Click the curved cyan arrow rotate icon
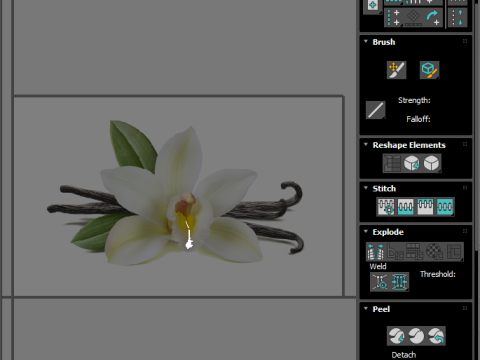The image size is (480, 360). coord(433,17)
